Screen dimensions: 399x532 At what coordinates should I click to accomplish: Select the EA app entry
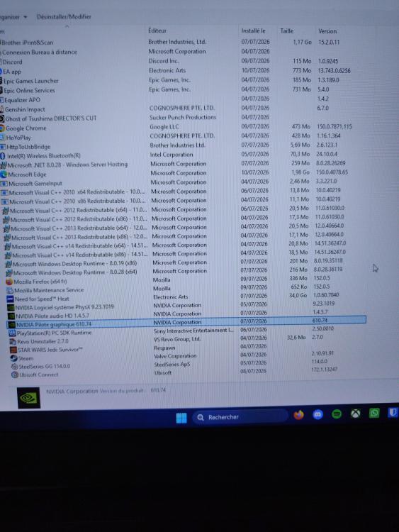[12, 72]
